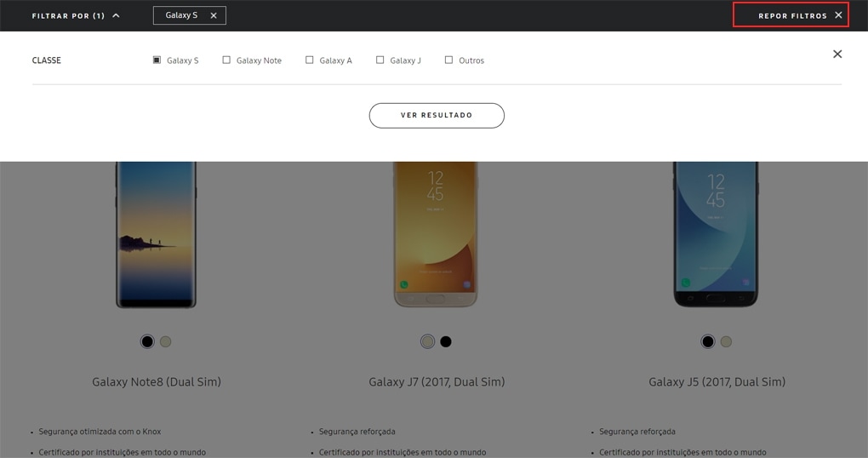
Task: Open the Galaxy J5 phone image
Action: [716, 234]
